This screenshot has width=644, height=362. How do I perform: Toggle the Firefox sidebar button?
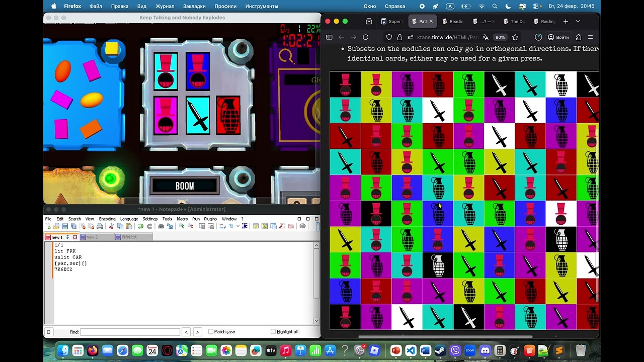click(x=329, y=37)
